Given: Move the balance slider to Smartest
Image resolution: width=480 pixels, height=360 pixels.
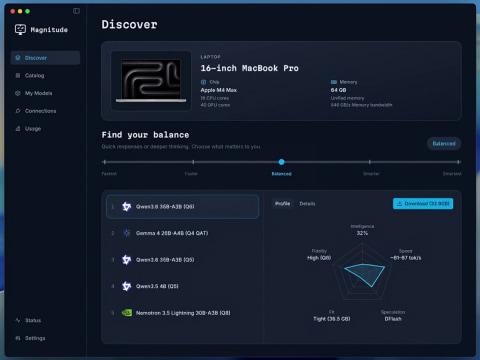Looking at the screenshot, I should coord(458,162).
